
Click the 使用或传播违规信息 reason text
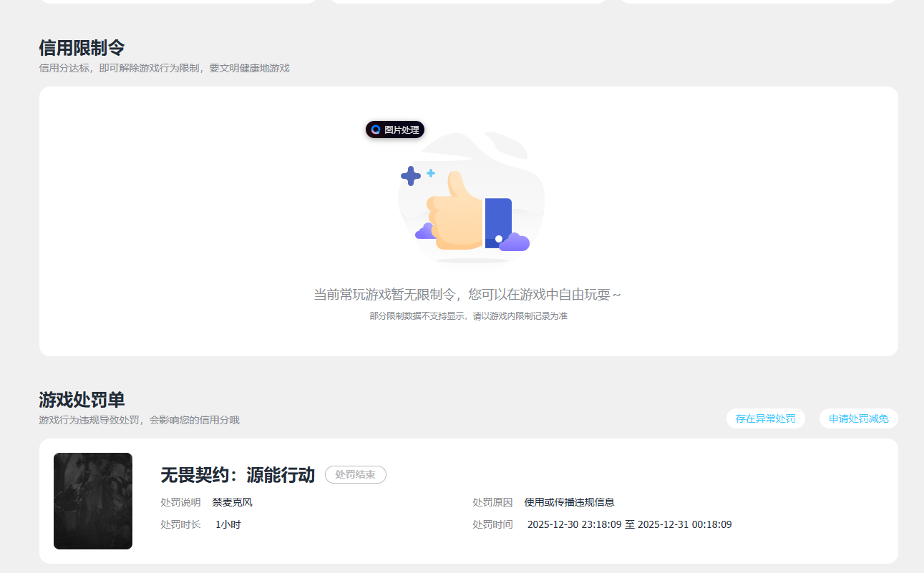click(x=569, y=502)
